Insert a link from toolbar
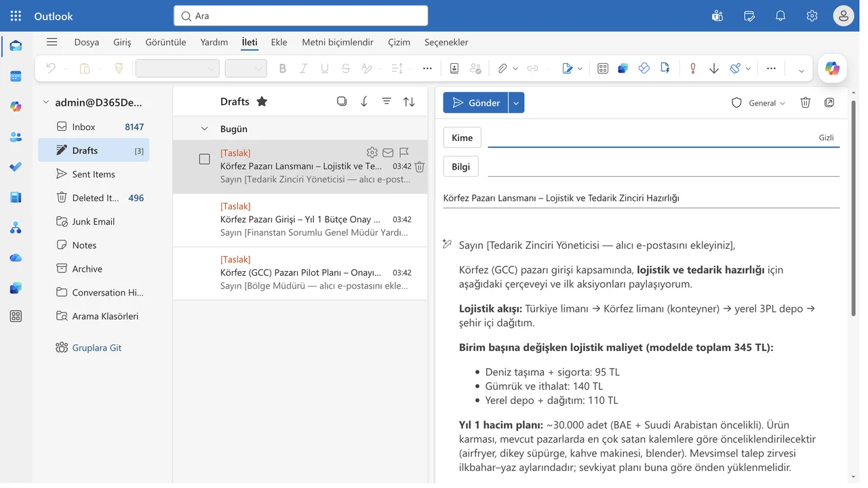 (x=532, y=68)
